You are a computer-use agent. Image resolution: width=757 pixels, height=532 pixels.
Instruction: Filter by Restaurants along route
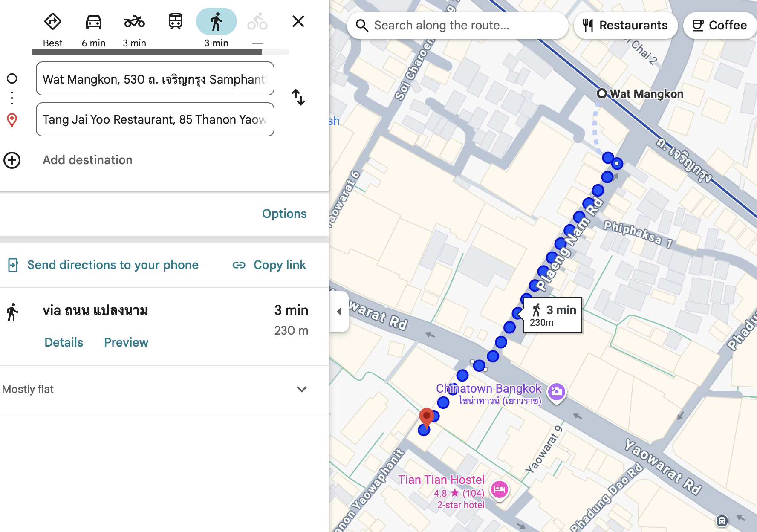[x=625, y=26]
